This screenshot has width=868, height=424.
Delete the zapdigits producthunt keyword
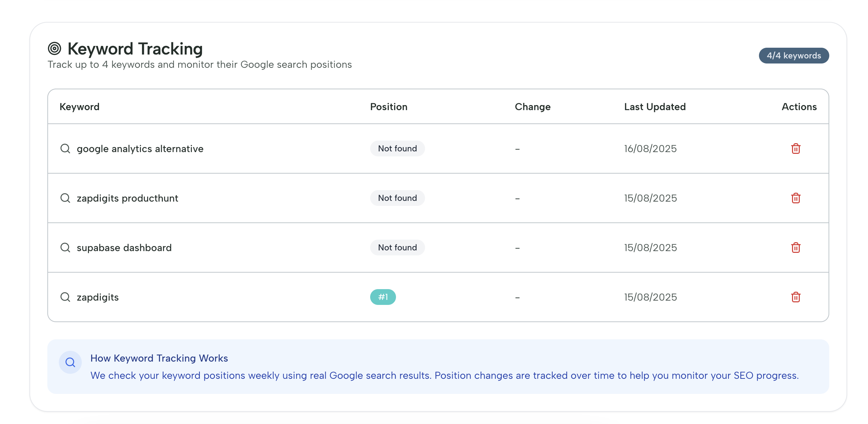(x=796, y=198)
